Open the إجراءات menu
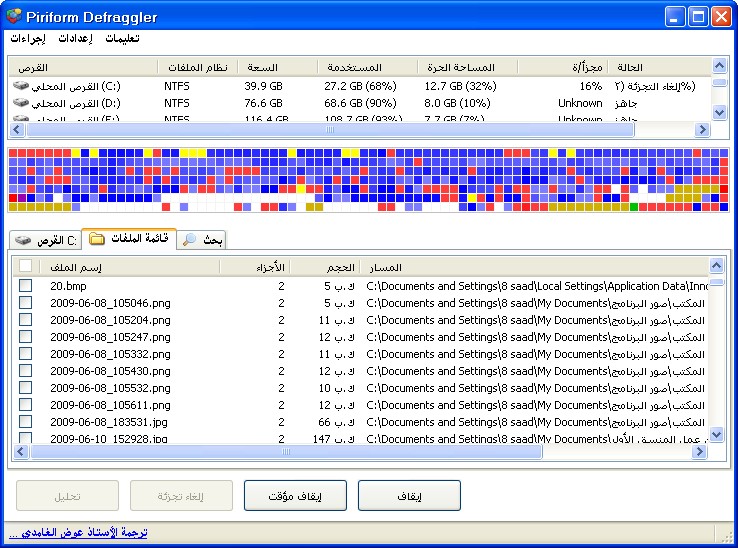The image size is (738, 548). pos(28,39)
